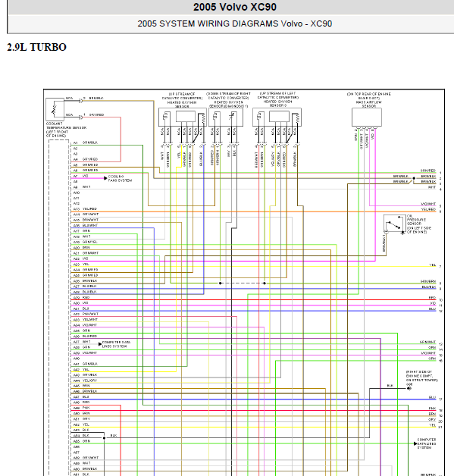Click the right downstream heated oxygen sensor box
The height and width of the screenshot is (476, 454).
click(x=226, y=117)
